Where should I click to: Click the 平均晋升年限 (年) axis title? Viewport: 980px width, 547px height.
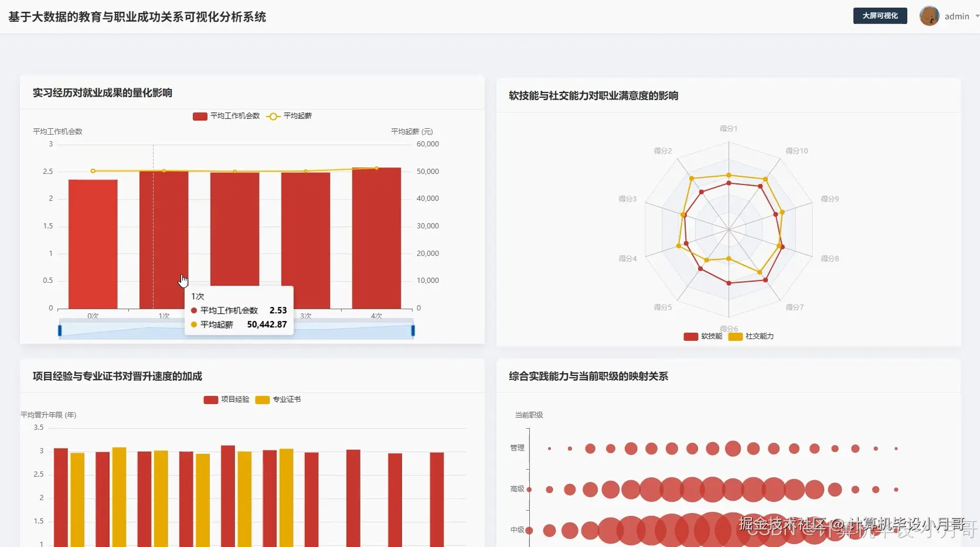pos(49,415)
